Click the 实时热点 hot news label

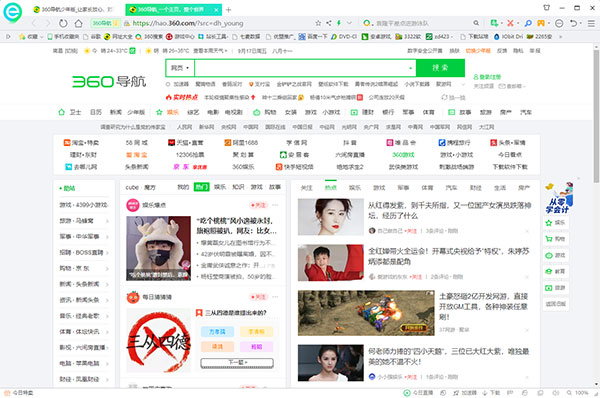tap(182, 97)
